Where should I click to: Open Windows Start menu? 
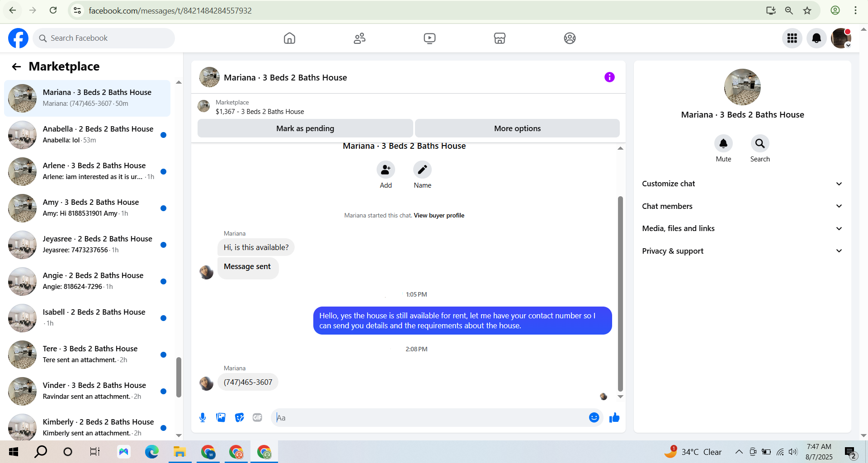[14, 452]
